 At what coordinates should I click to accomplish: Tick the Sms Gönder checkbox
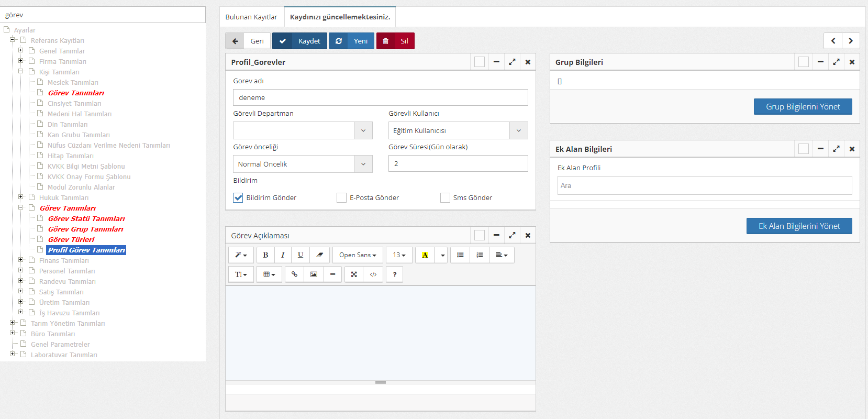coord(445,198)
